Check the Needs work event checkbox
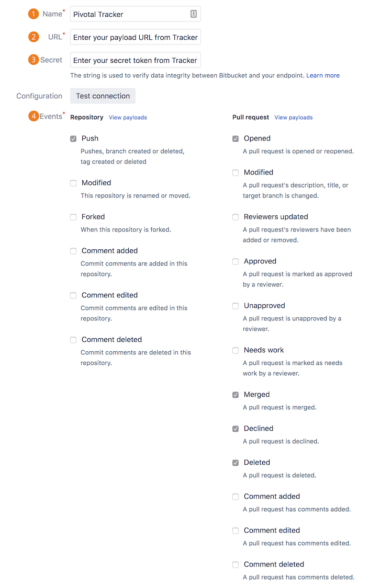This screenshot has width=381, height=588. pyautogui.click(x=236, y=351)
